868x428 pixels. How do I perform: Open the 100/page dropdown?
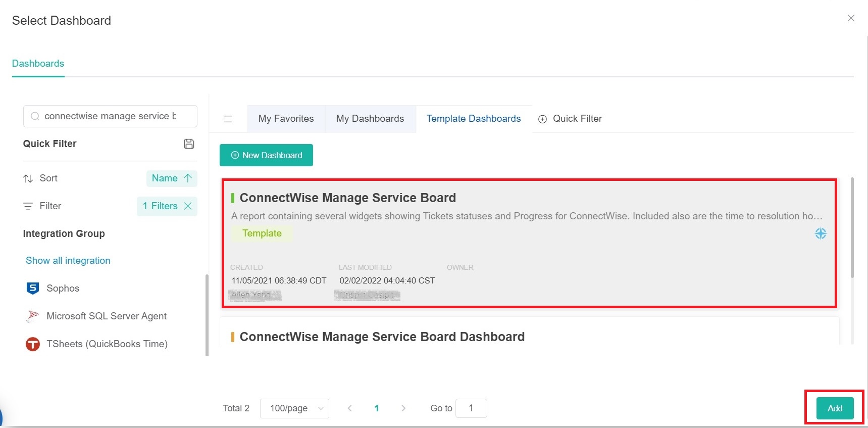click(x=294, y=408)
